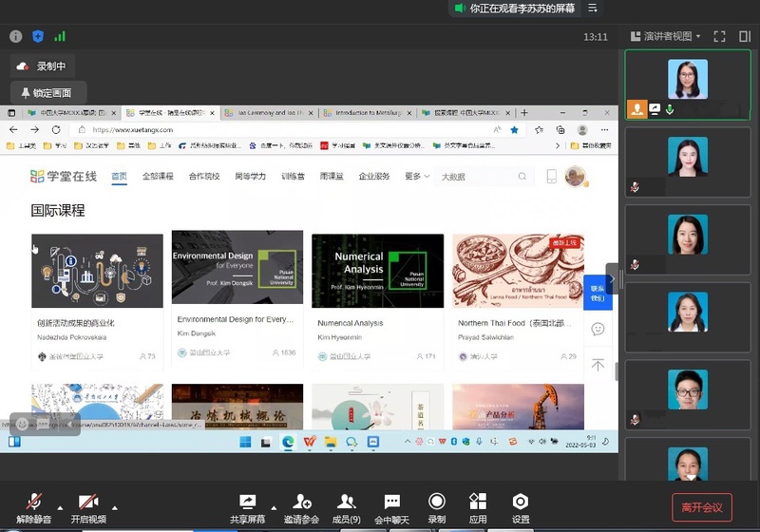Toggle bookmark star in address bar

tap(514, 130)
